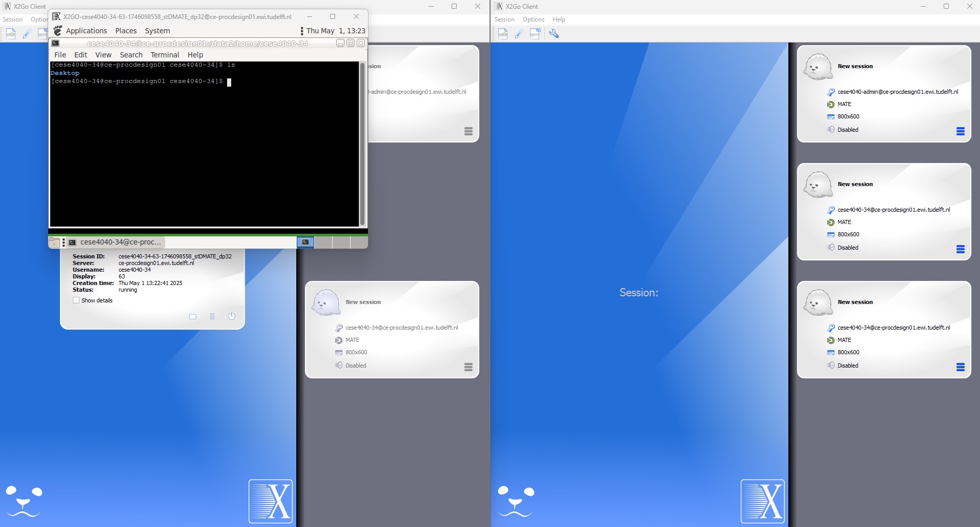
Task: Click the blue Desktop entry in terminal output
Action: coord(65,73)
